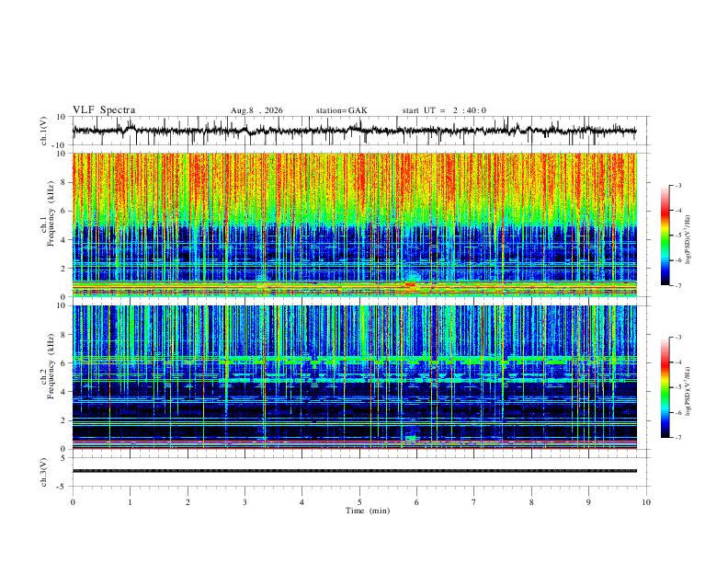Click the Time (min) axis label

click(x=368, y=511)
